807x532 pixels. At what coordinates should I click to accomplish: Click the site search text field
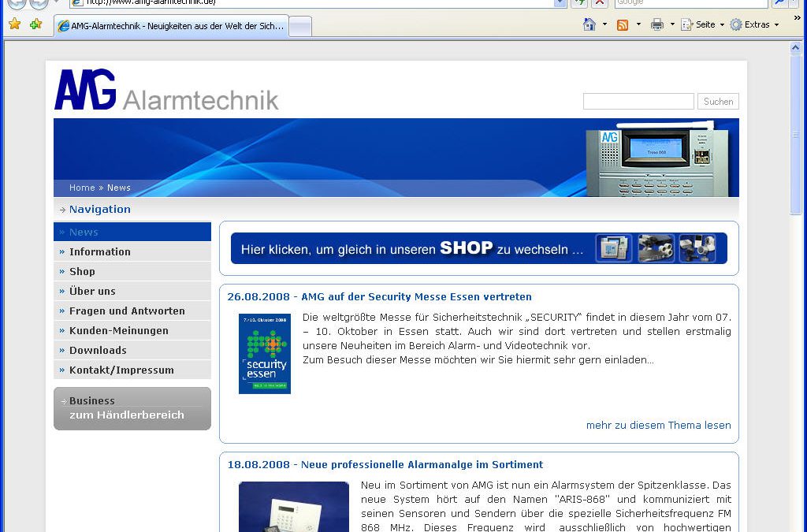638,101
